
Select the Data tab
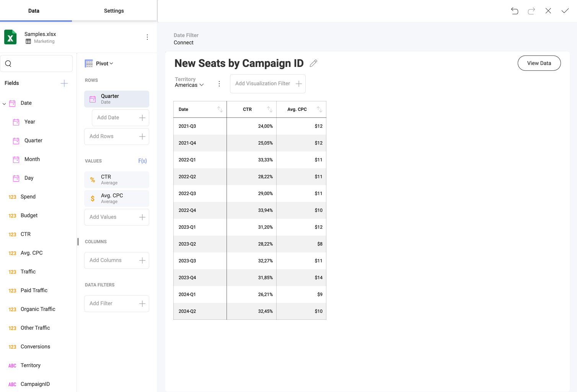(x=34, y=11)
